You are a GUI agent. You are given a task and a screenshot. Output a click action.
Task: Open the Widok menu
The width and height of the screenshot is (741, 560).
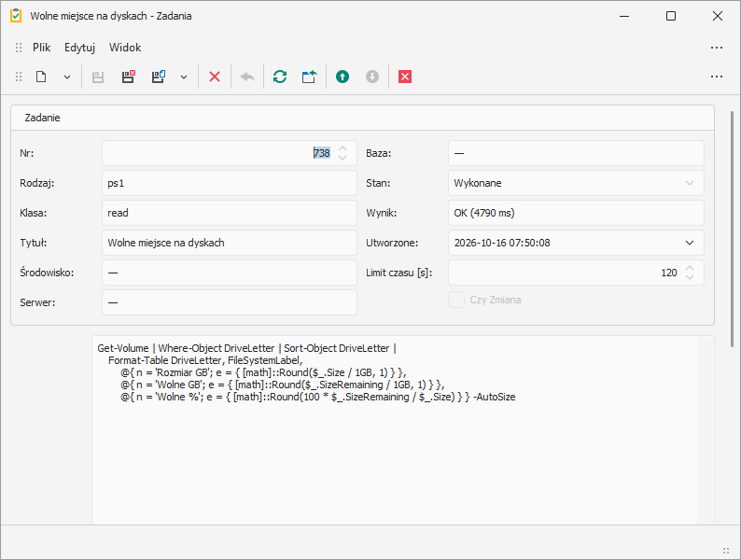point(125,48)
